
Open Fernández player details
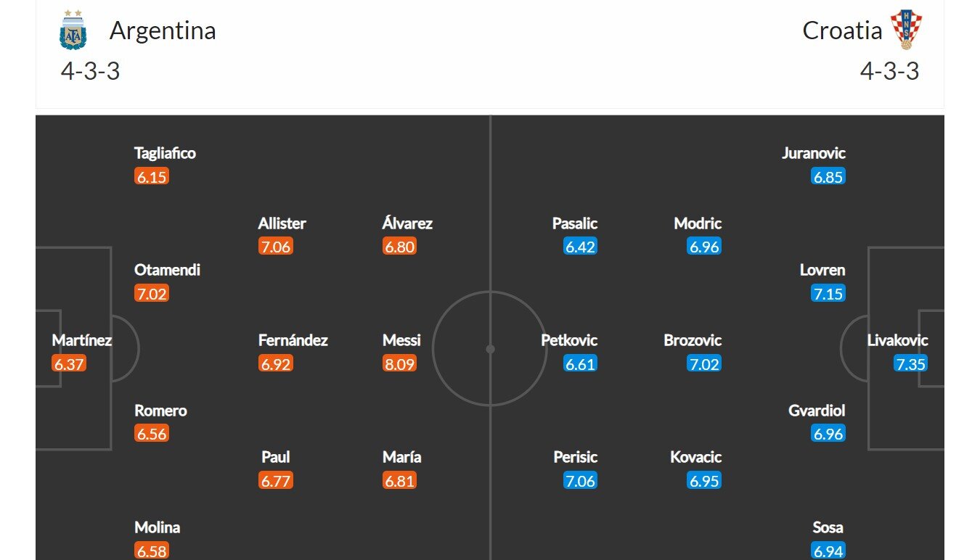pos(293,340)
